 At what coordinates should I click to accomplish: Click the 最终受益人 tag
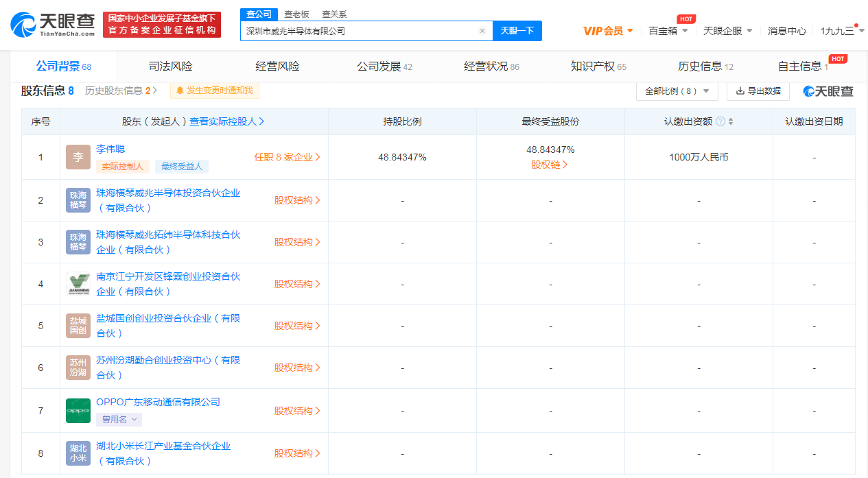coord(182,167)
